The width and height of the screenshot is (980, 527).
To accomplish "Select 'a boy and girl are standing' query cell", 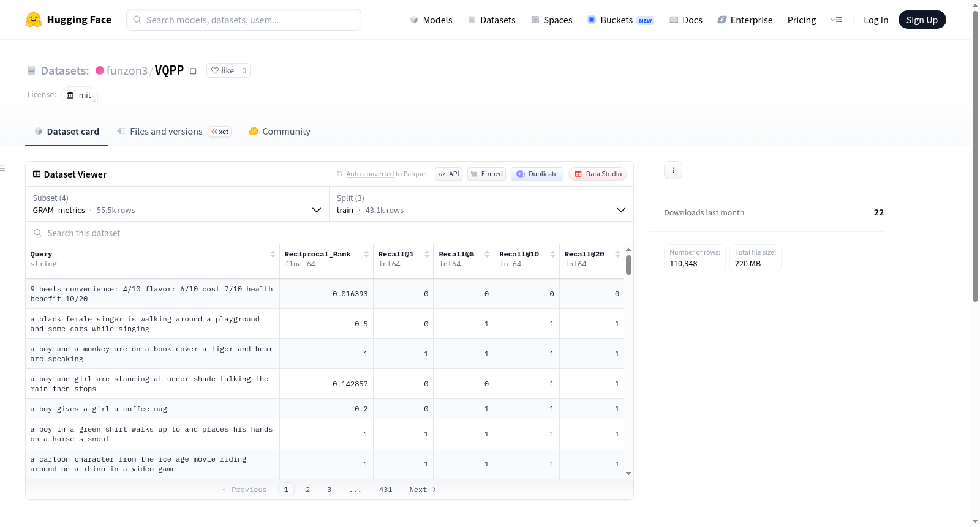I will click(x=153, y=384).
